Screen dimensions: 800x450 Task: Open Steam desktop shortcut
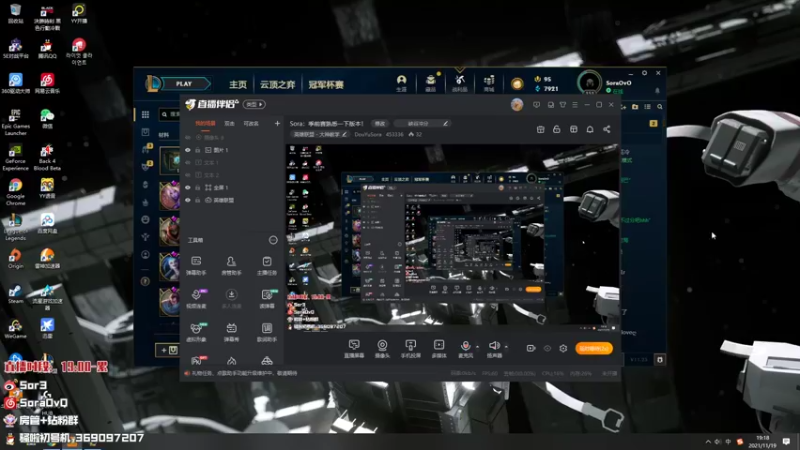pos(15,294)
